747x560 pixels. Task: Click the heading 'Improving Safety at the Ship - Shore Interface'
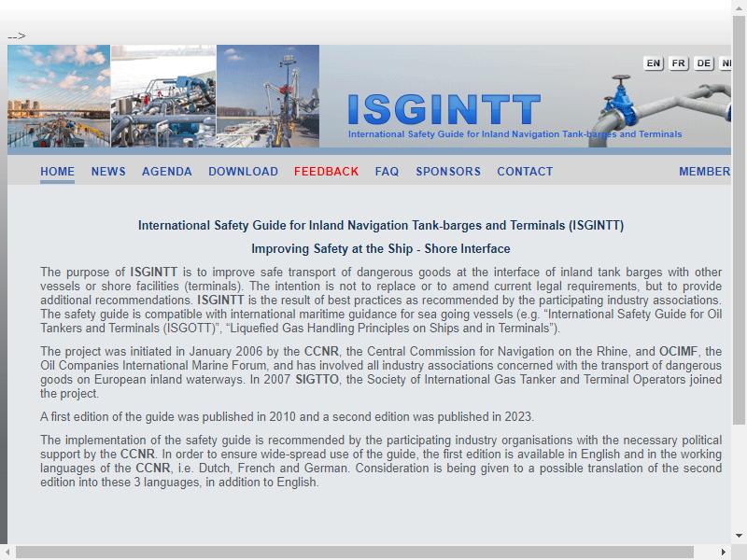381,248
